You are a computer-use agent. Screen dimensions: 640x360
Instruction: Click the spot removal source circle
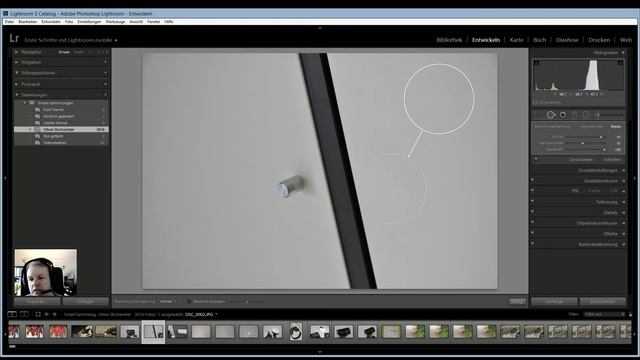pyautogui.click(x=439, y=99)
